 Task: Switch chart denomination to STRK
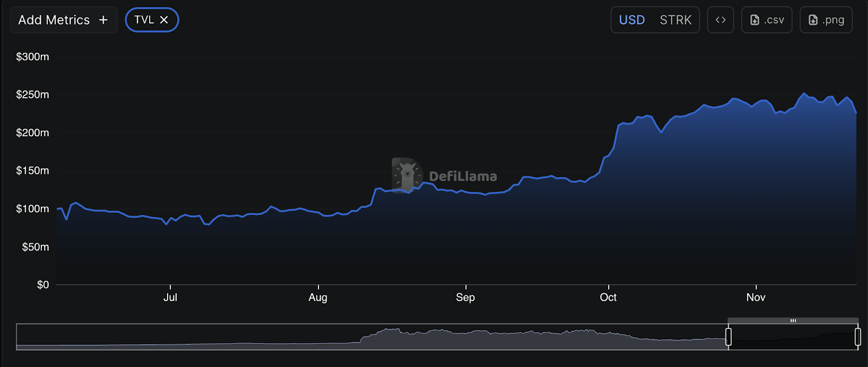point(675,20)
